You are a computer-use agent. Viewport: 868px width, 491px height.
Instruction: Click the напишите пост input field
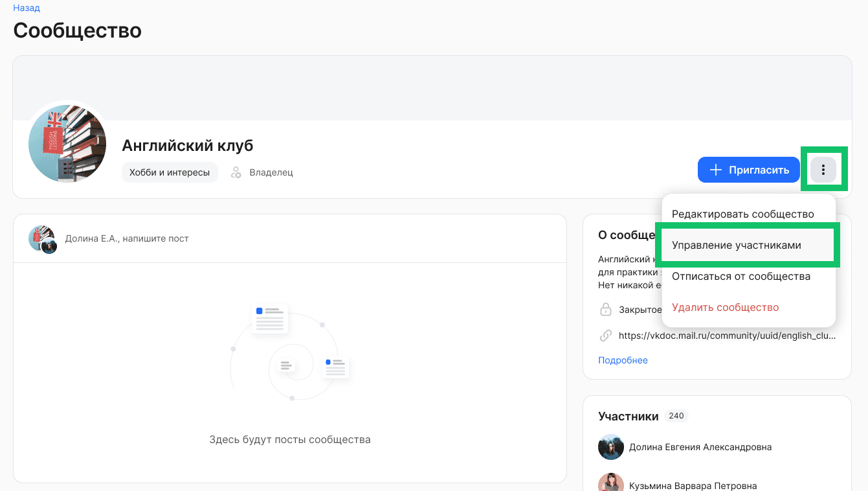(x=127, y=238)
